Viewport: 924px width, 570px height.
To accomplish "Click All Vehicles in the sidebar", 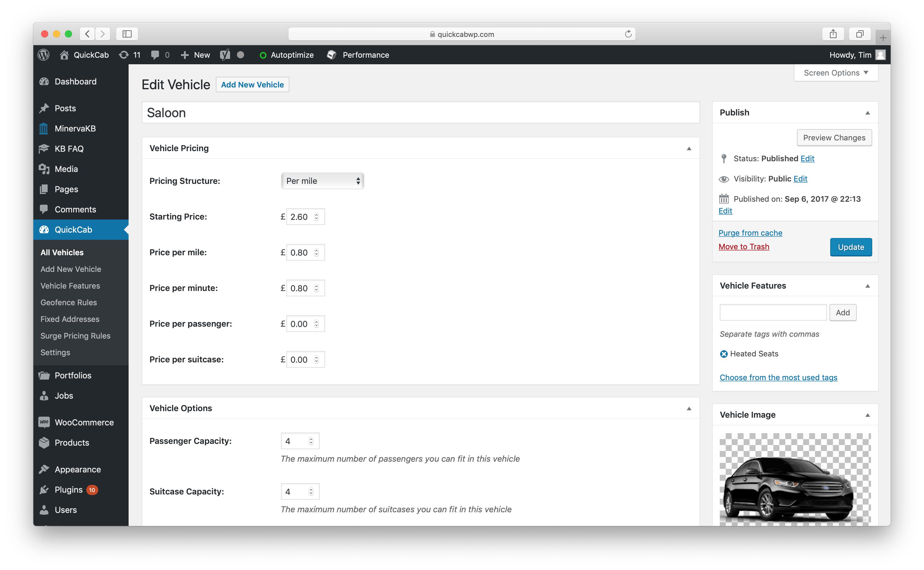I will [x=61, y=251].
